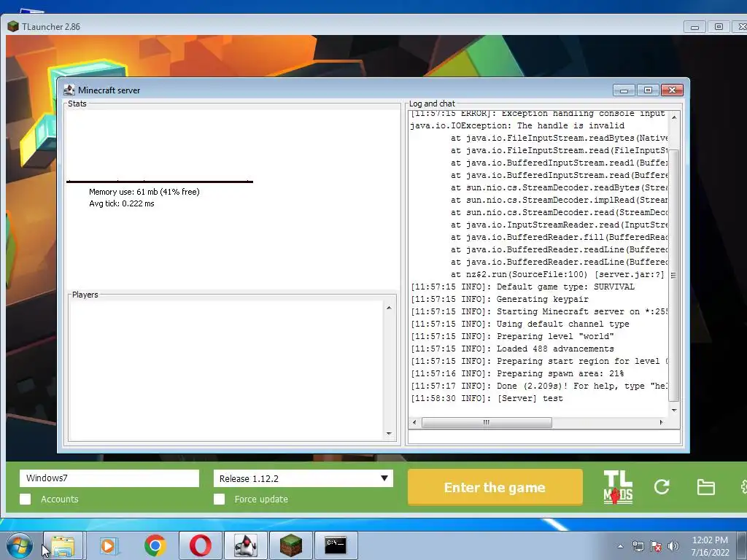Click "Avg tick: 0.222 ms" text
The height and width of the screenshot is (560, 747).
click(x=122, y=203)
